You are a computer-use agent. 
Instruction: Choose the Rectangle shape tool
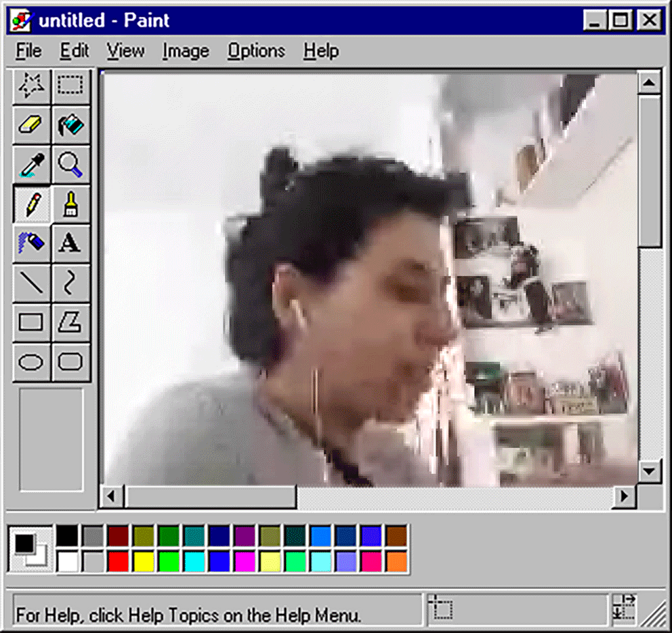[32, 322]
